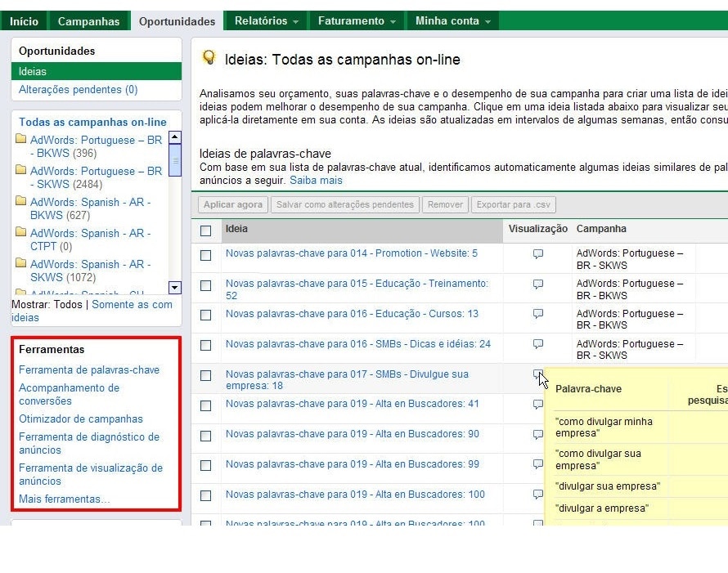Viewport: 728px width, 573px height.
Task: Open preview bubble for 015 Educação Treinamento row
Action: pyautogui.click(x=538, y=284)
